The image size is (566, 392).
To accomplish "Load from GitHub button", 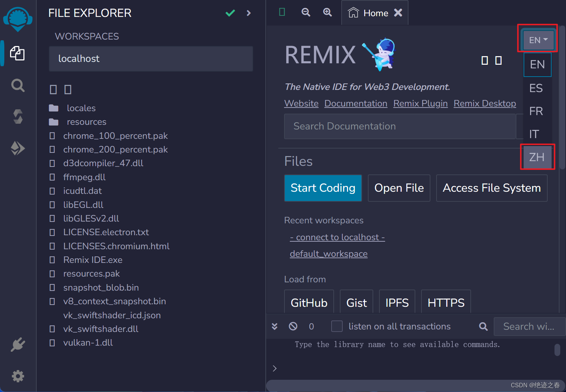I will tap(309, 302).
